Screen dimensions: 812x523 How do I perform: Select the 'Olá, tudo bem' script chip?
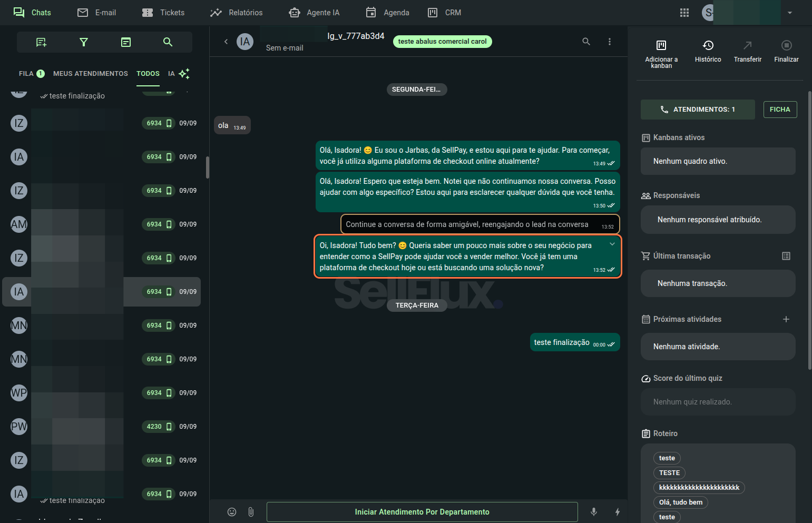pyautogui.click(x=680, y=502)
